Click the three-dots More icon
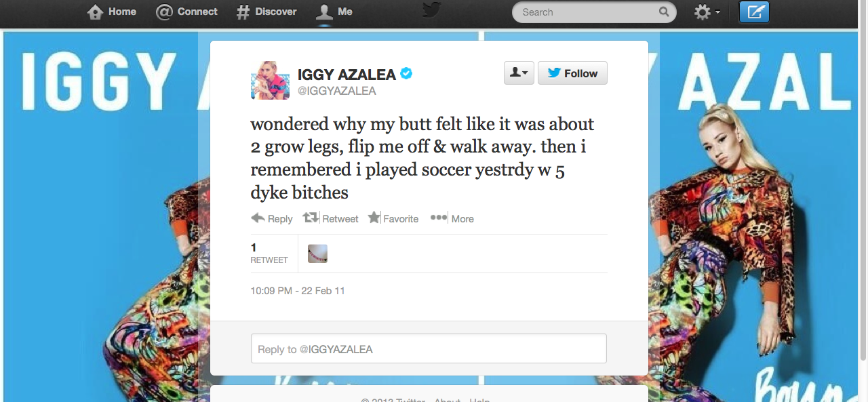This screenshot has width=868, height=402. [439, 218]
